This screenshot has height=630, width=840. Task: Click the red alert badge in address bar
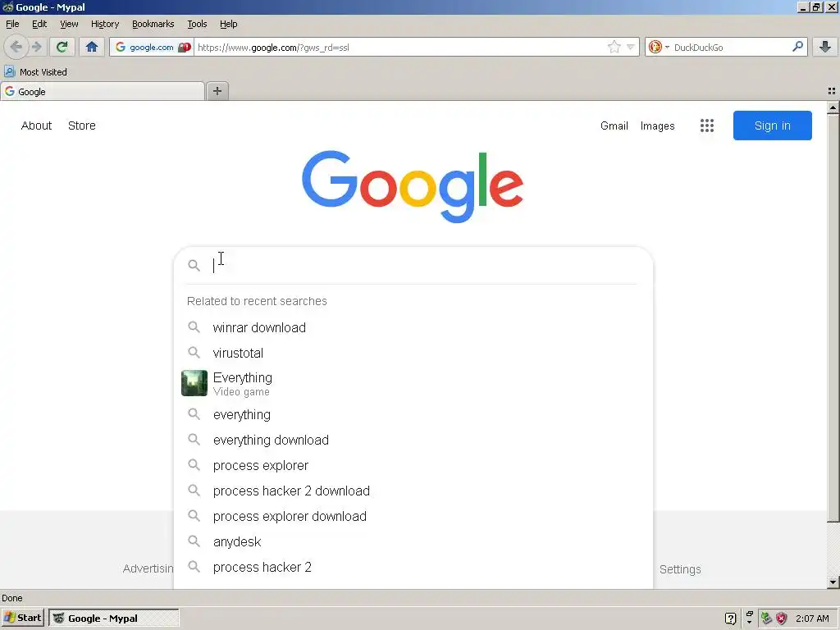tap(185, 47)
